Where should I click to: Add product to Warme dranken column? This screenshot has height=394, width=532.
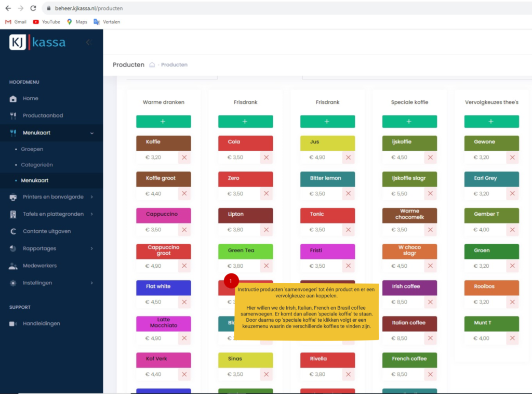click(163, 122)
